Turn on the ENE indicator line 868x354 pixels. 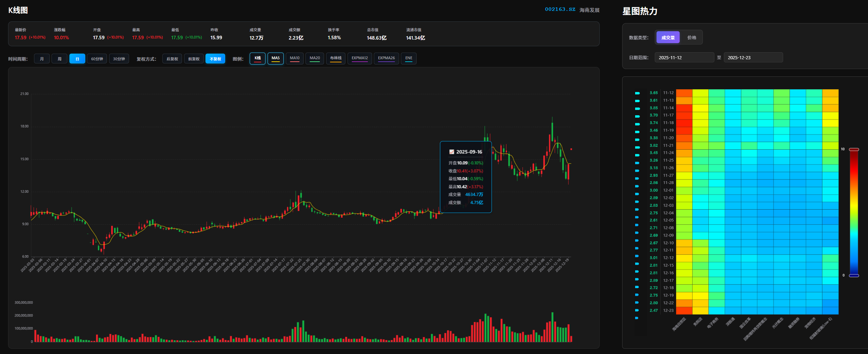409,59
